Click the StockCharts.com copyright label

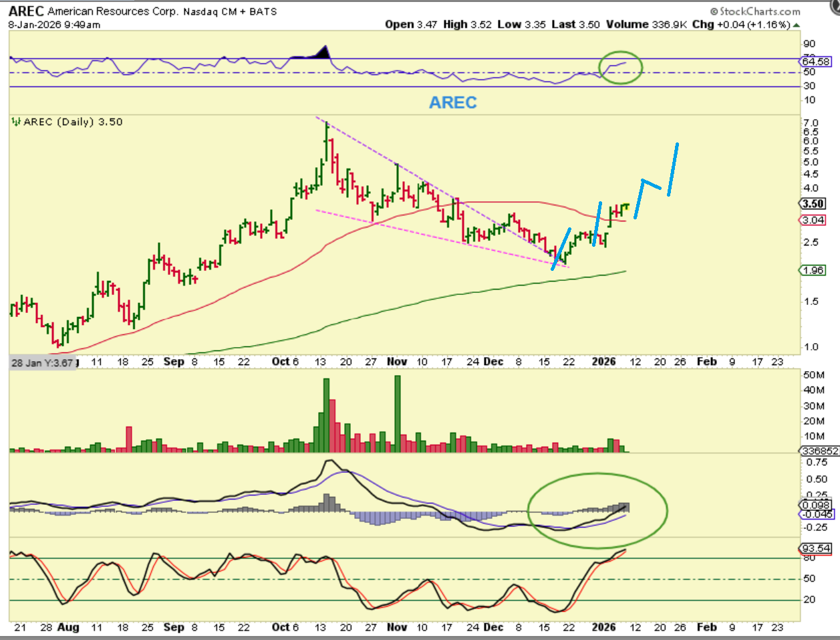click(754, 11)
